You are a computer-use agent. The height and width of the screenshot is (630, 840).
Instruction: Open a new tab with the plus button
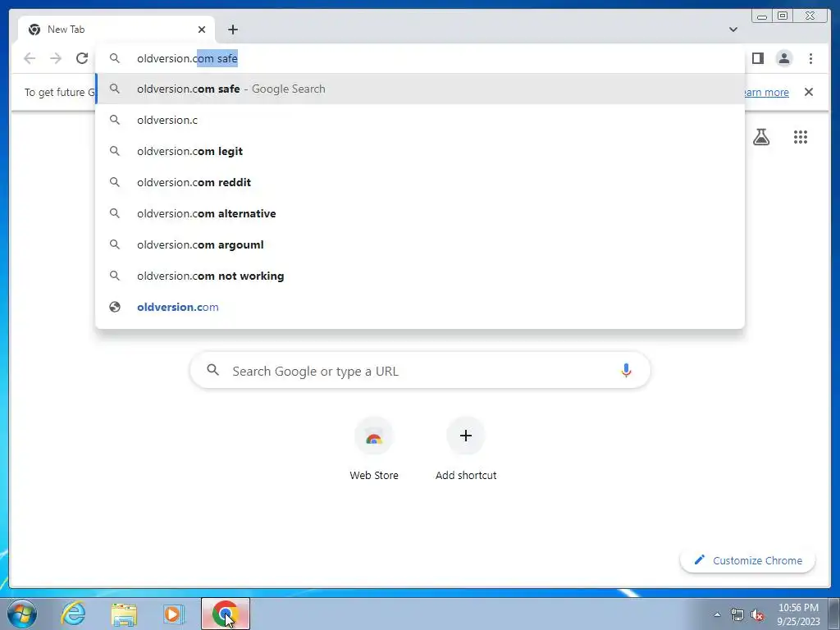click(x=232, y=30)
